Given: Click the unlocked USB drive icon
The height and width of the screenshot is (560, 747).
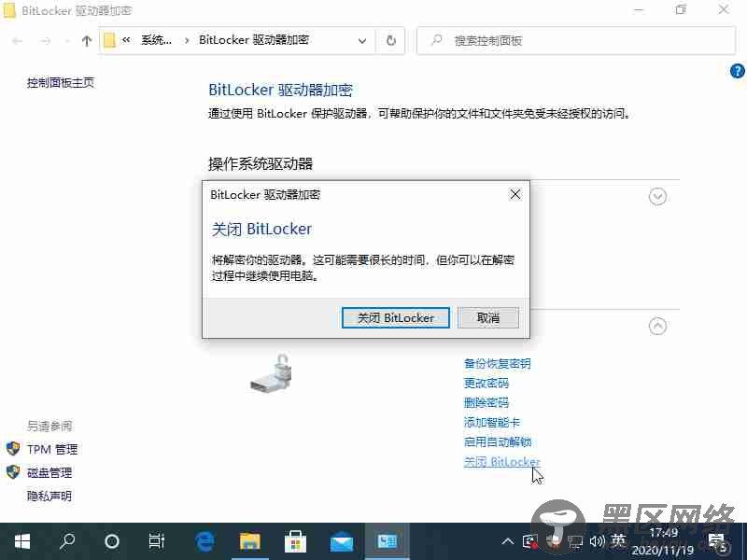Looking at the screenshot, I should coord(271,374).
